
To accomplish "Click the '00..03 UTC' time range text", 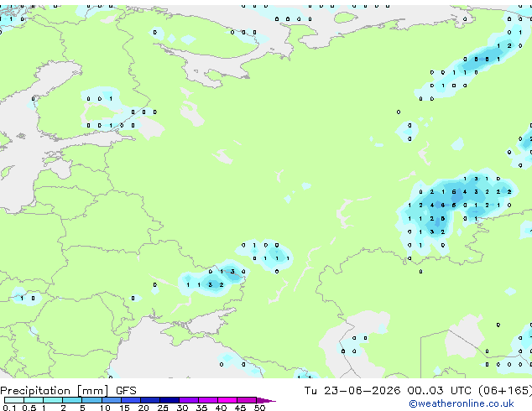I will (x=440, y=391).
